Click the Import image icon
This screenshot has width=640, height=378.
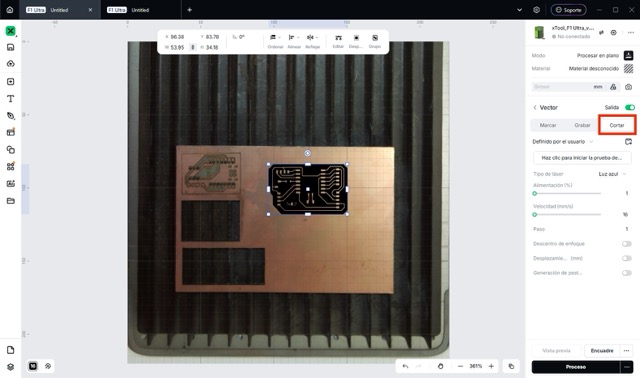tap(11, 82)
